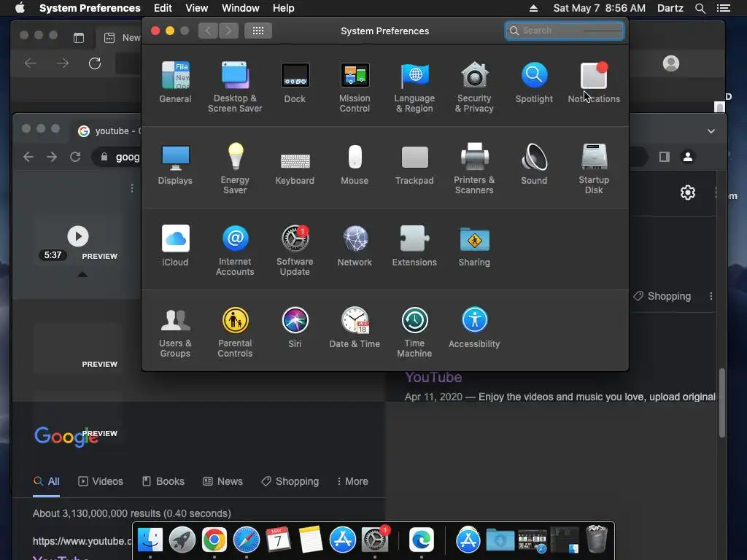Open Printers & Scanners preferences

pyautogui.click(x=474, y=168)
